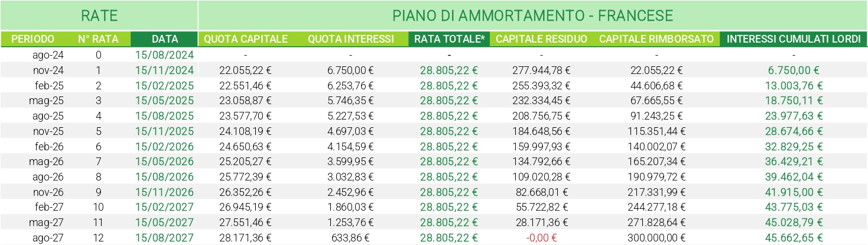Viewport: 868px width, 245px height.
Task: Click the 45.662,65 € cumulative interest cell
Action: (794, 238)
